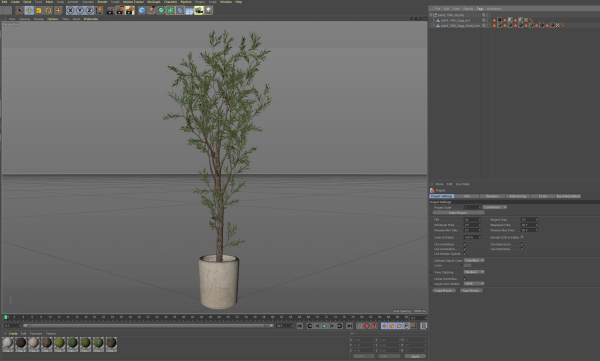Go to end of animation

(349, 326)
